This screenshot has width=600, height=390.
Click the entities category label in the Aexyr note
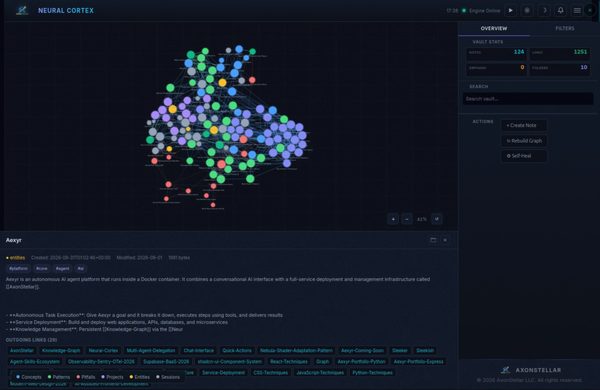click(16, 258)
